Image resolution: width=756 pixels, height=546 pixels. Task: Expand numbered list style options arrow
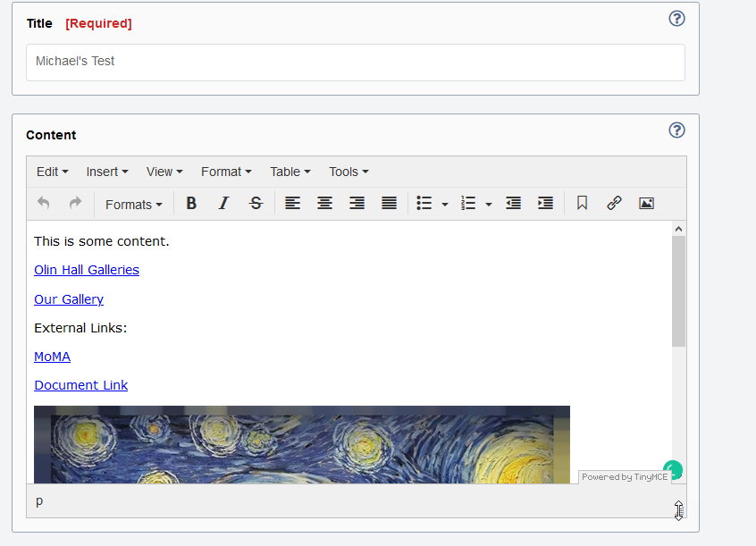click(x=489, y=205)
